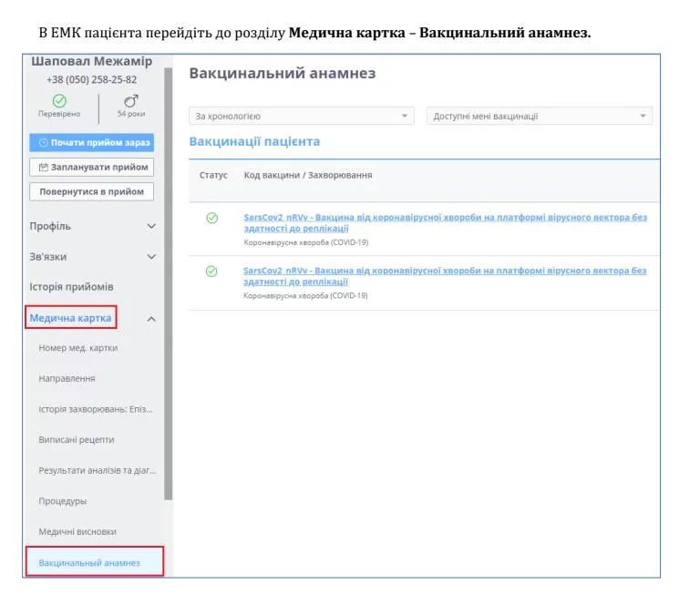Collapse the Медична картка section chevron
Screen dimensions: 700x595
151,319
